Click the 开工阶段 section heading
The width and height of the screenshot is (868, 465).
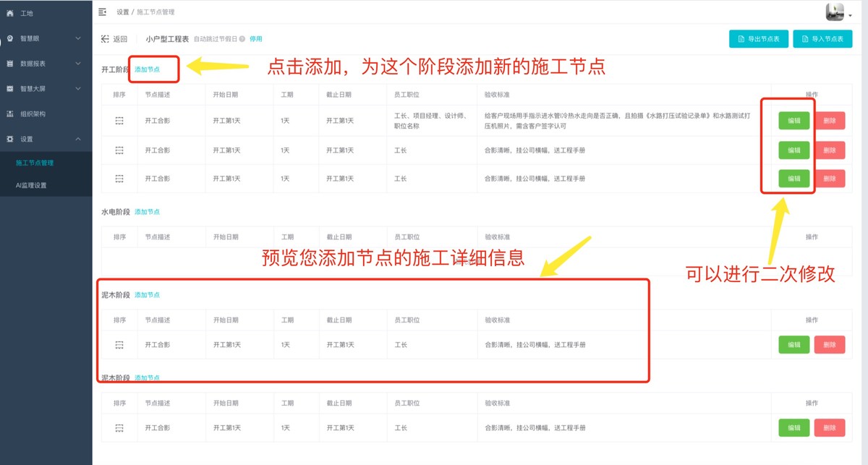pos(116,69)
